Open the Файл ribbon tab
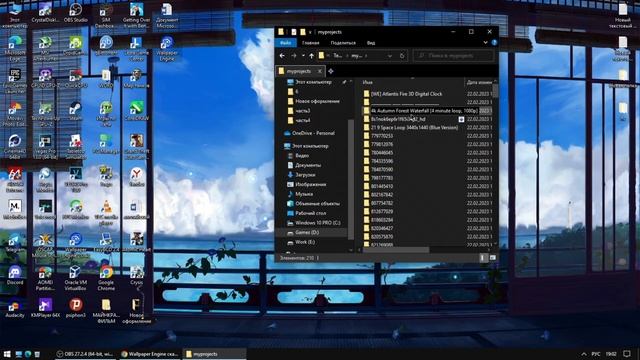Image resolution: width=640 pixels, height=360 pixels. (286, 43)
